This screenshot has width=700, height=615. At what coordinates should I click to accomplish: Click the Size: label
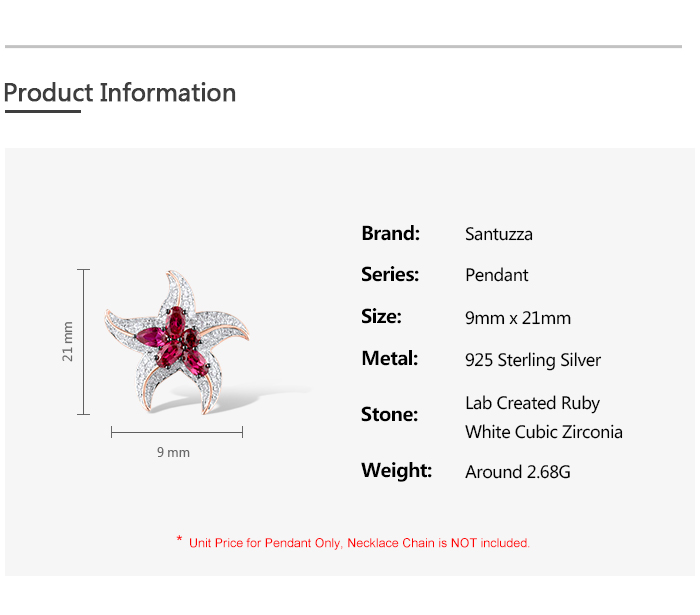pyautogui.click(x=381, y=317)
